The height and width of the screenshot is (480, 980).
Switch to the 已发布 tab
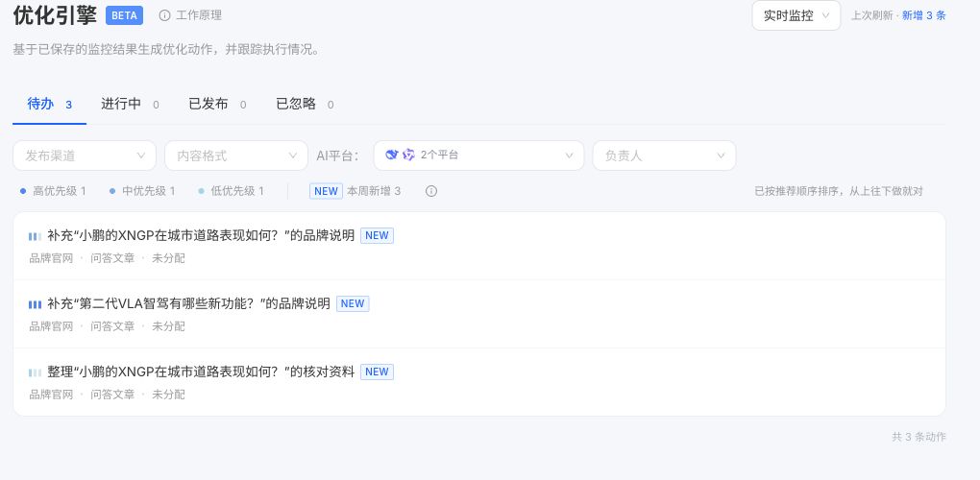pyautogui.click(x=217, y=105)
